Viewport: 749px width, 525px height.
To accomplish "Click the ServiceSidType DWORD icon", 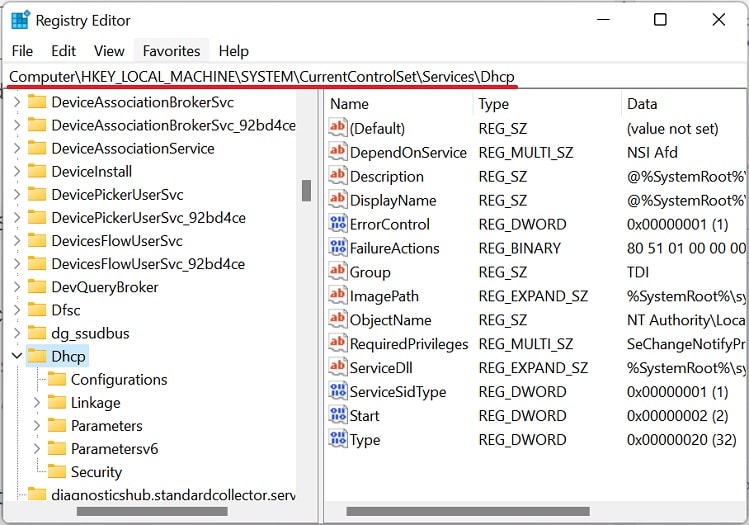I will click(337, 391).
